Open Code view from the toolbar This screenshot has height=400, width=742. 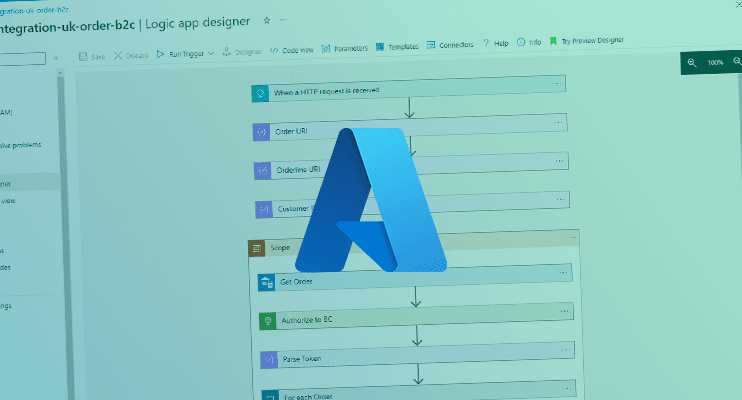point(292,50)
